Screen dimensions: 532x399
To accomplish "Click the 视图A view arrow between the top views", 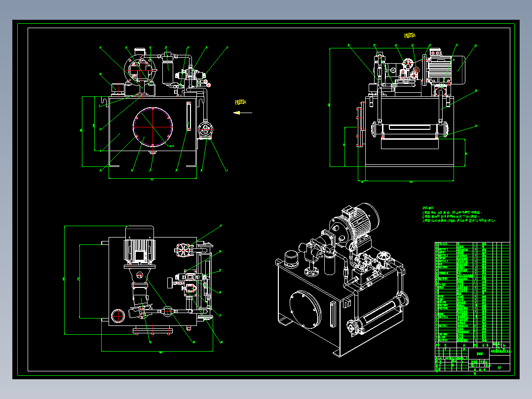I will pos(243,113).
